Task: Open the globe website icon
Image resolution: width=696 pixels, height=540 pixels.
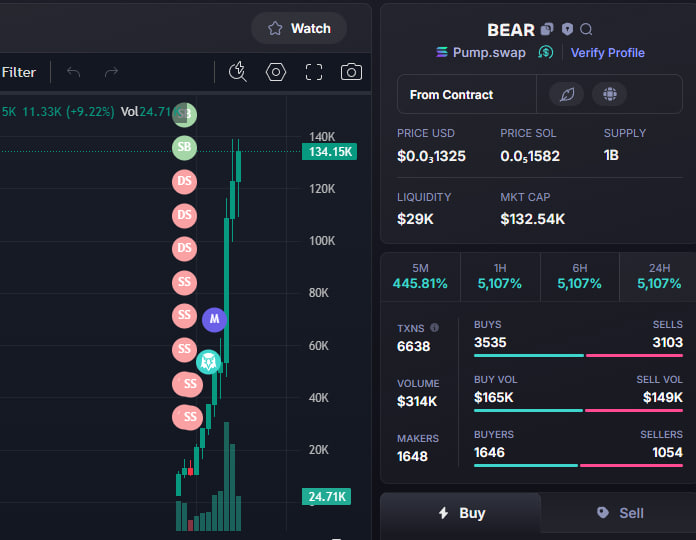Action: point(609,94)
